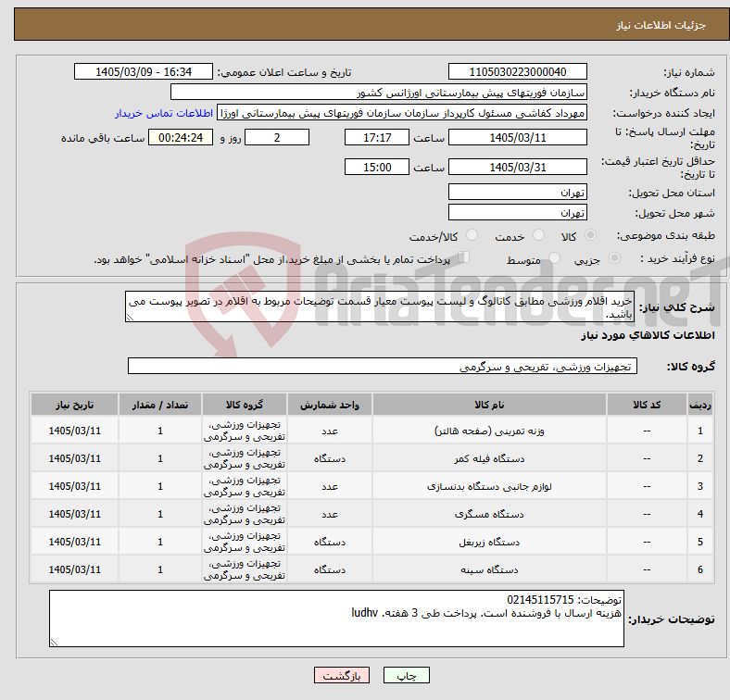Click the goods group cell of دستگاه زیربغل row
The image size is (730, 700).
coord(245,542)
